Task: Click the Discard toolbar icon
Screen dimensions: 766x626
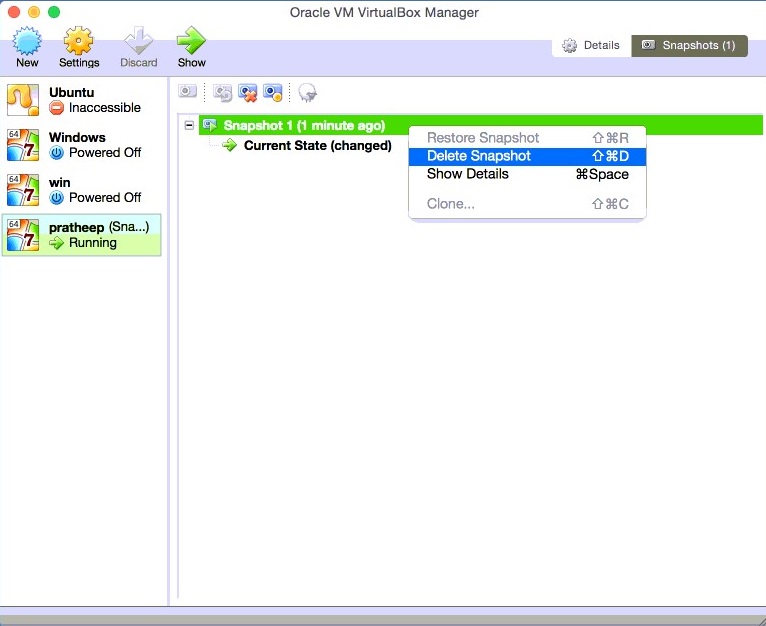Action: click(139, 41)
